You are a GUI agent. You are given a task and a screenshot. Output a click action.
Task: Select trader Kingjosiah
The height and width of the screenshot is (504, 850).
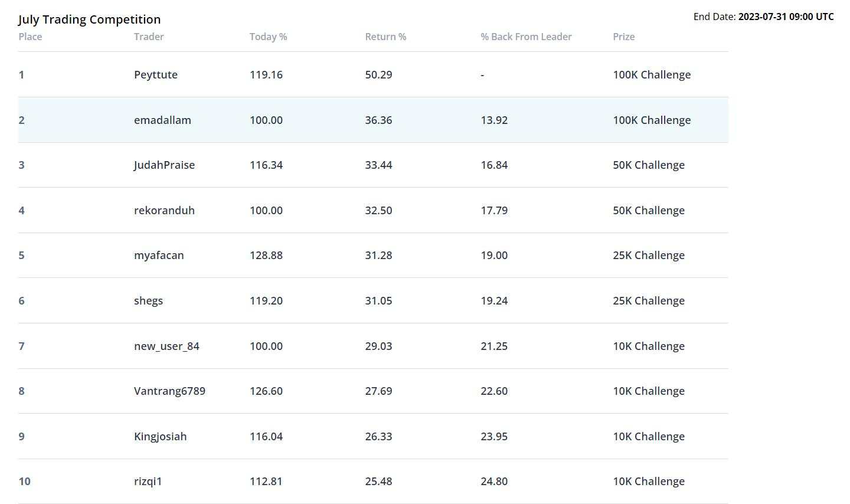coord(160,436)
